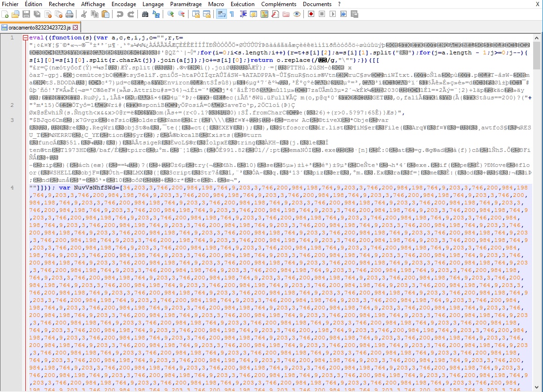Stop macro recording toolbar icon
The width and height of the screenshot is (543, 392).
click(x=322, y=14)
